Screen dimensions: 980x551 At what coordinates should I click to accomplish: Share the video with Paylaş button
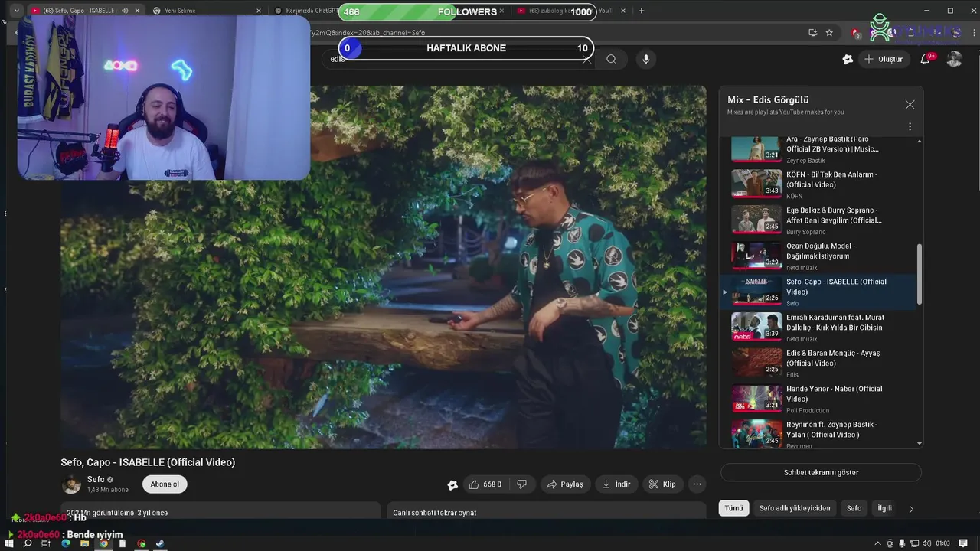point(564,484)
